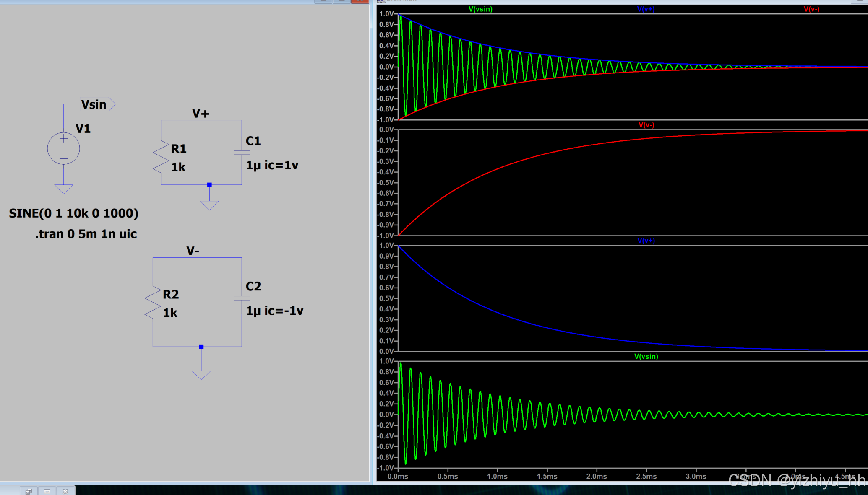The width and height of the screenshot is (868, 495).
Task: Click the .tran 0 5m 1n uic directive
Action: click(x=86, y=234)
